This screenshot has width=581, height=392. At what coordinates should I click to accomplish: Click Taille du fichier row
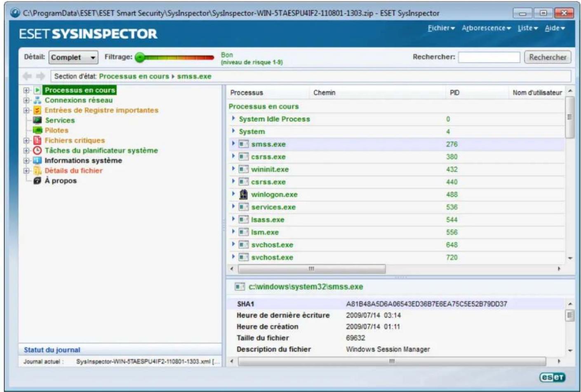click(x=396, y=338)
